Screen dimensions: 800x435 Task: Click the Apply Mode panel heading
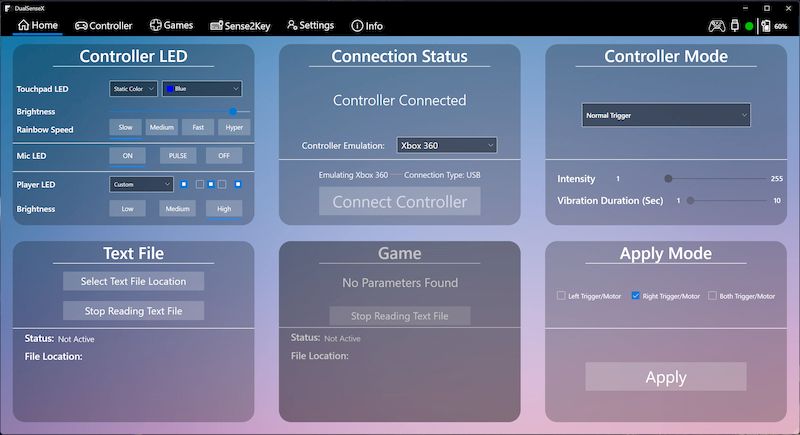click(666, 253)
